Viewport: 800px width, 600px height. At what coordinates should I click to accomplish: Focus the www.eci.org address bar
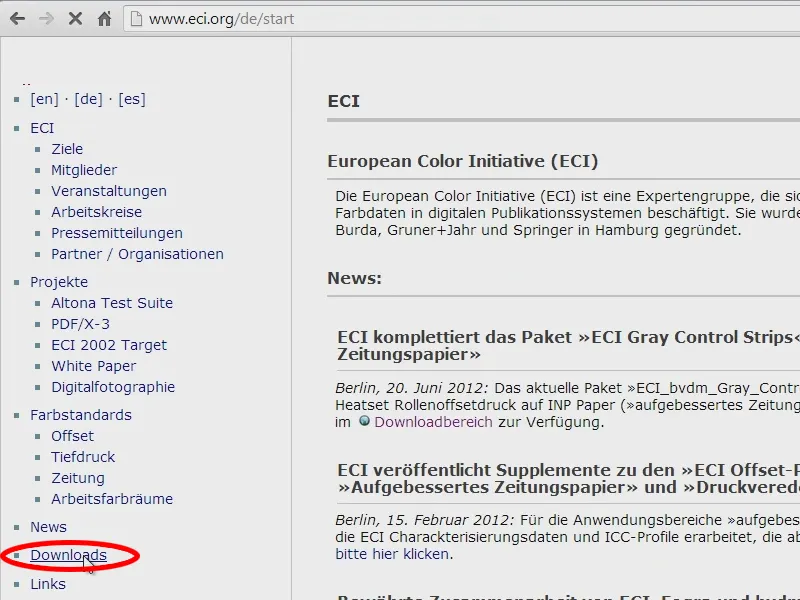tap(462, 19)
